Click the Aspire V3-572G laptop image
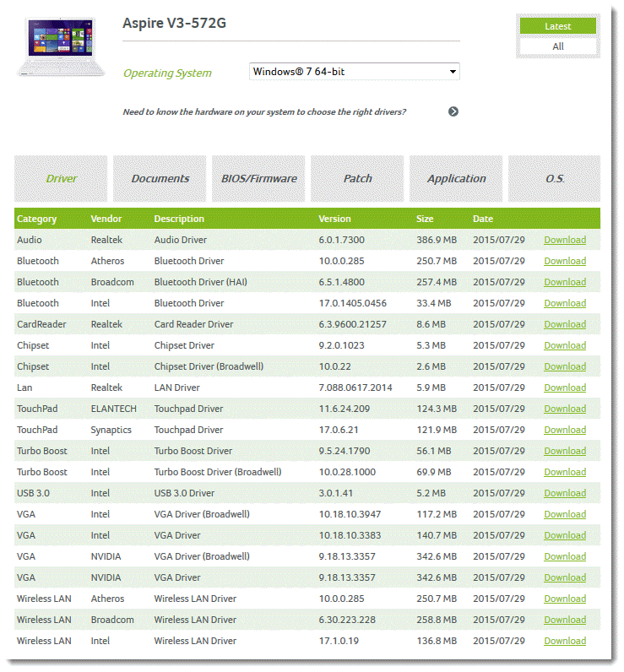 (x=61, y=46)
